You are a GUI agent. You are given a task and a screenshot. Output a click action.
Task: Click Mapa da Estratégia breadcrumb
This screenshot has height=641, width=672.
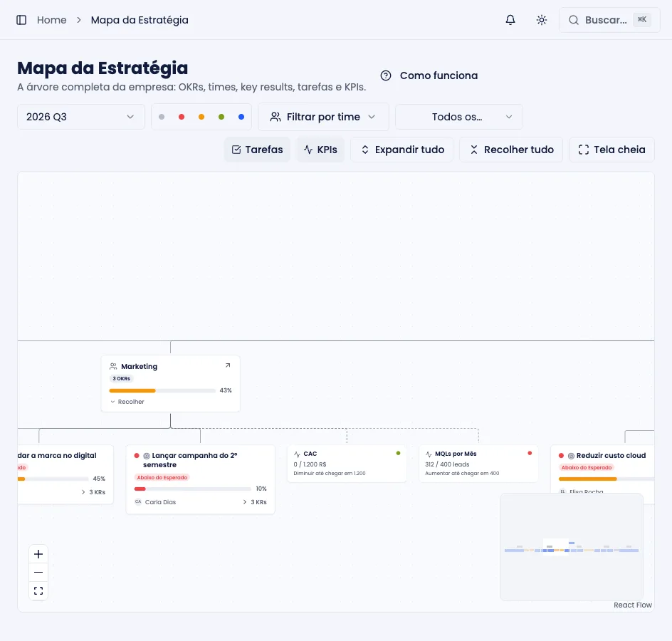point(140,20)
